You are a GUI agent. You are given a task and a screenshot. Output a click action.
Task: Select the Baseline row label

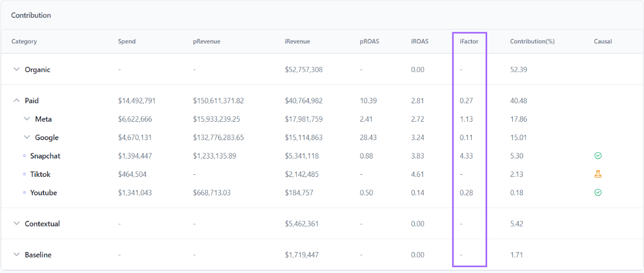38,255
